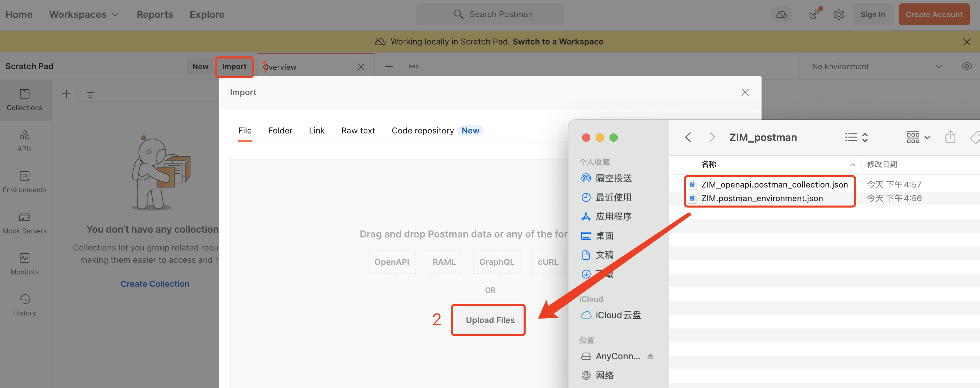Switch to the File import tab
This screenshot has height=388, width=980.
coord(244,131)
